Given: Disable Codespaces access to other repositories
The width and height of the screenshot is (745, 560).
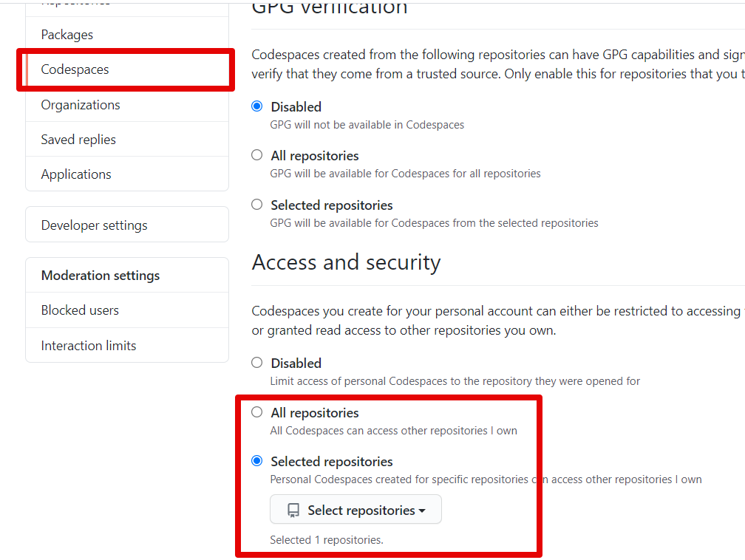Looking at the screenshot, I should pyautogui.click(x=256, y=362).
